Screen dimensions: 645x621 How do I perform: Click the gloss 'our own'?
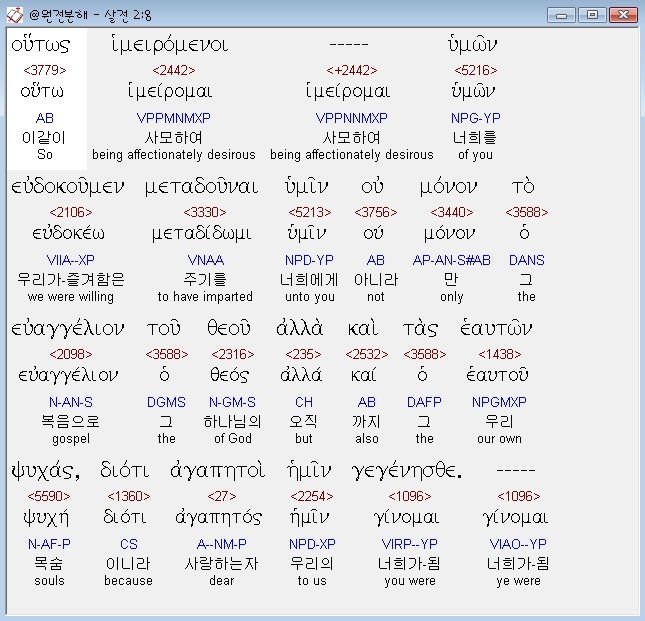499,439
